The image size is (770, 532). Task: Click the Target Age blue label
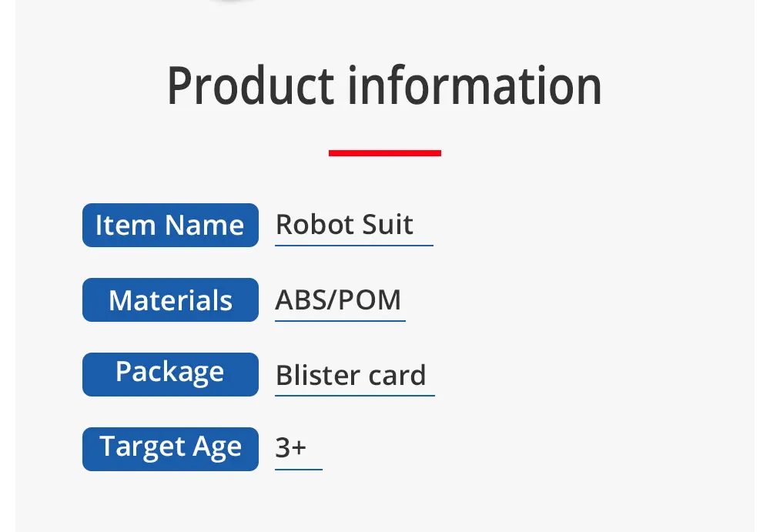170,448
